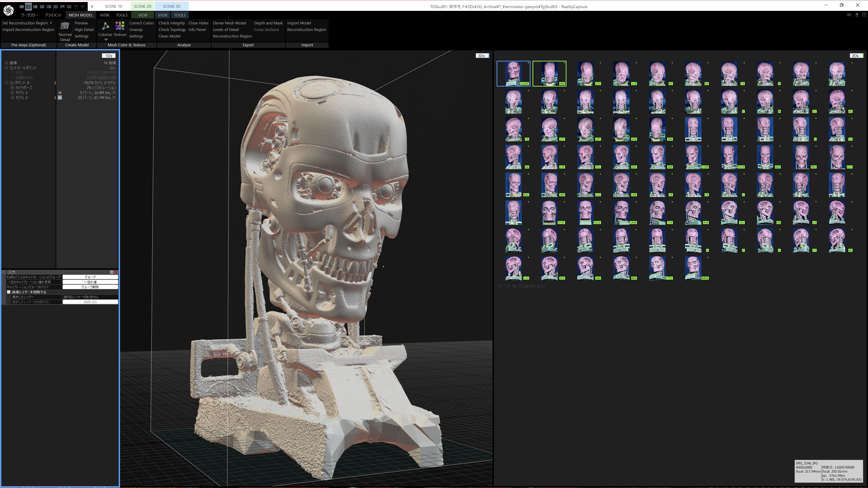Image resolution: width=868 pixels, height=488 pixels.
Task: Click すべての 76 枚の画像を表示 link
Action: tap(521, 287)
